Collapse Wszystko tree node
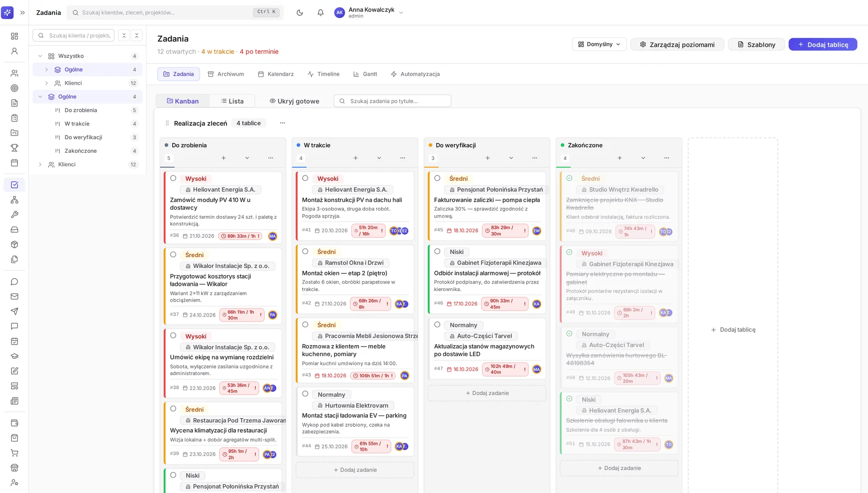Screen dimensions: 868x493 [40, 56]
